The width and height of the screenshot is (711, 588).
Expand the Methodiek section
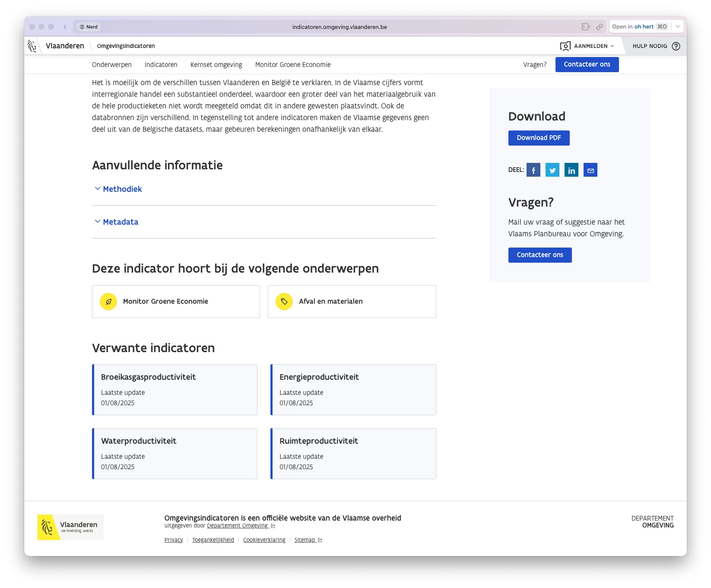pyautogui.click(x=122, y=189)
